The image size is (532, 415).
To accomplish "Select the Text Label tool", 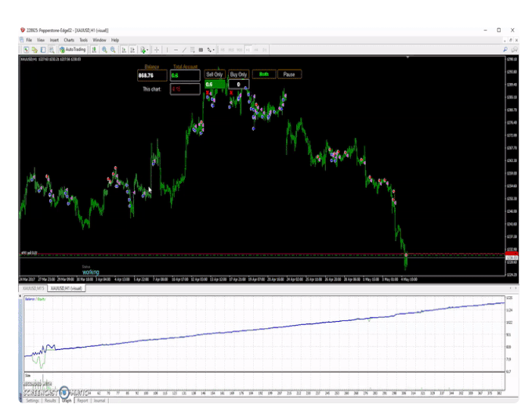I will [x=201, y=50].
